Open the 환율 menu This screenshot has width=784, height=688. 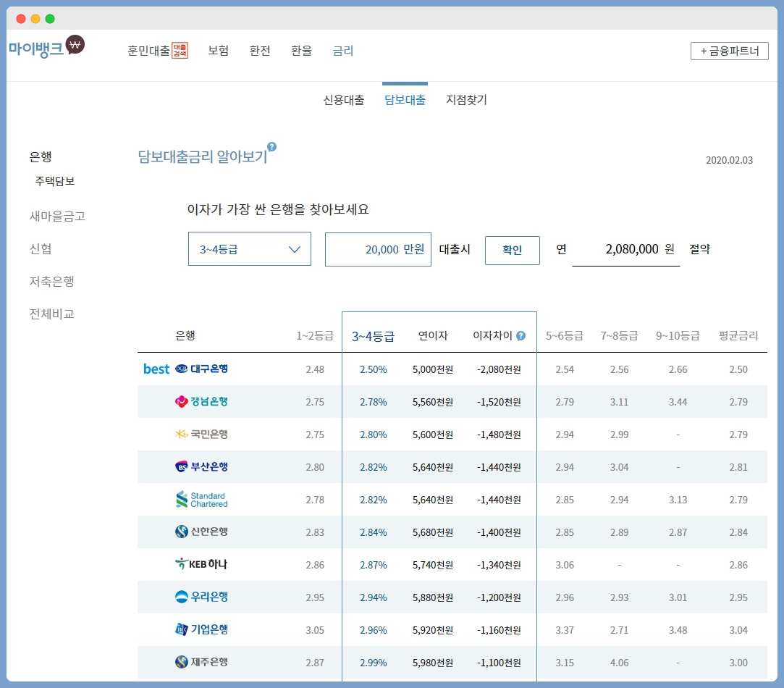coord(301,51)
